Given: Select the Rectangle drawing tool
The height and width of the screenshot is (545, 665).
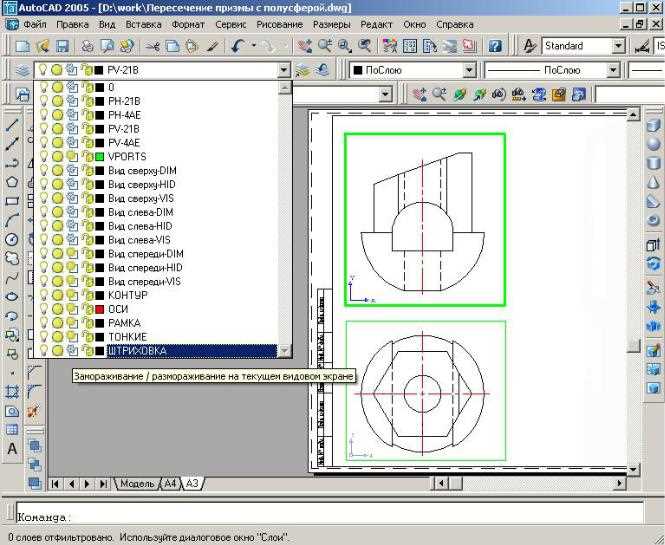Looking at the screenshot, I should coord(12,201).
